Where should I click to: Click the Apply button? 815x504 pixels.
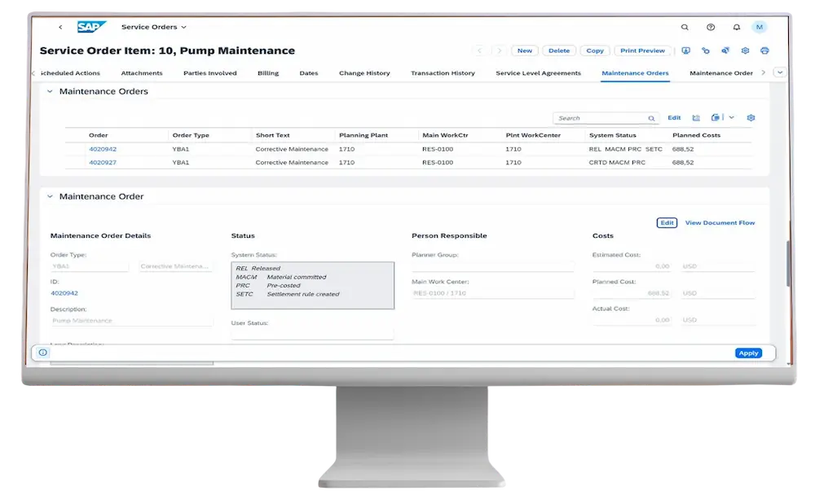tap(748, 353)
